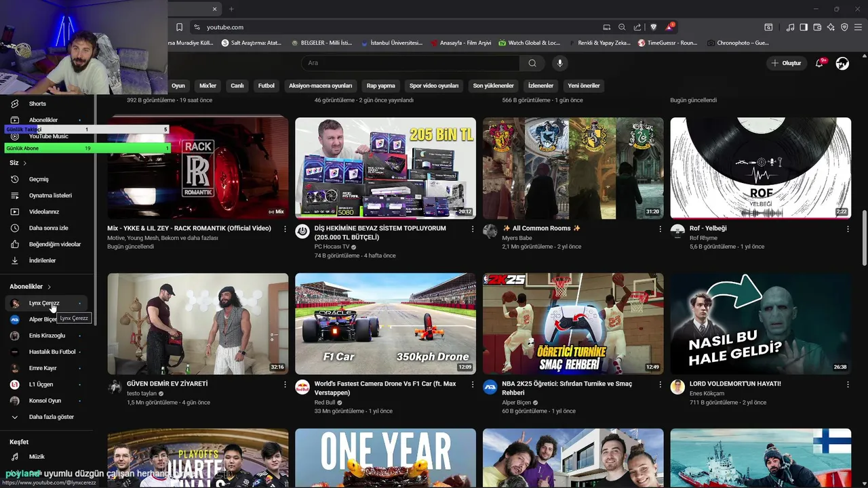Click the share page icon in address bar
Image resolution: width=868 pixels, height=488 pixels.
(x=637, y=27)
